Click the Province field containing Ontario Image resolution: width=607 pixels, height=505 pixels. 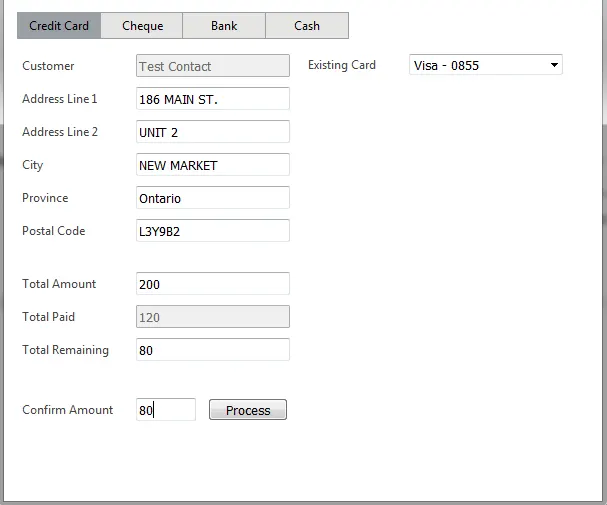(212, 198)
